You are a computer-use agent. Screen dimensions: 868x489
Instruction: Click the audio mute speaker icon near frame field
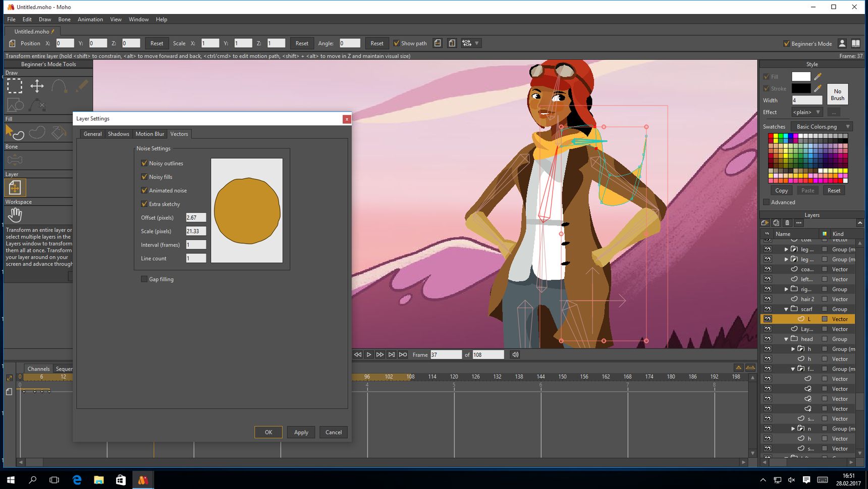click(x=515, y=355)
